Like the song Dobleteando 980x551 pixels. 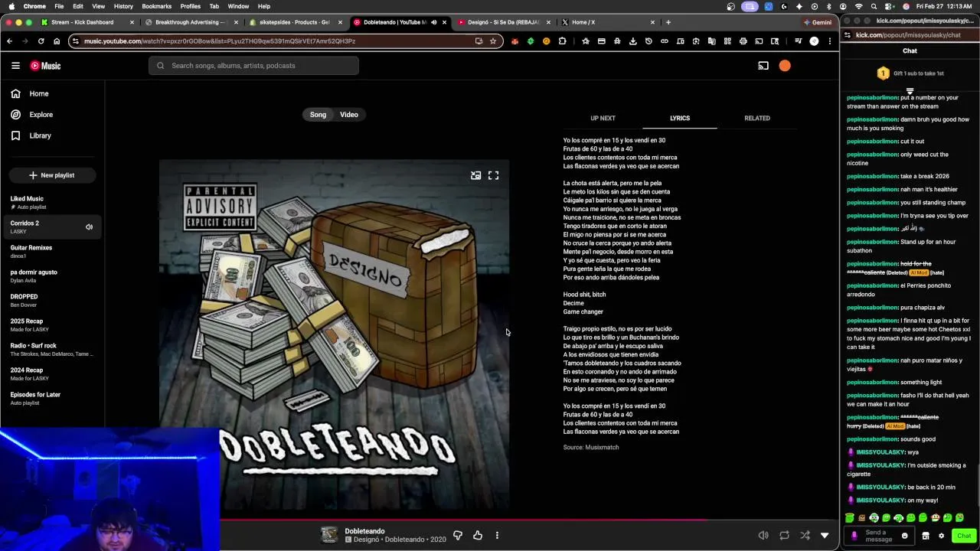point(478,535)
